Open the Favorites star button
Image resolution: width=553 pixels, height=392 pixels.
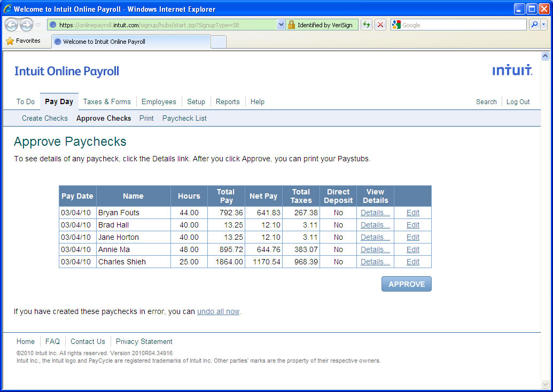[24, 41]
